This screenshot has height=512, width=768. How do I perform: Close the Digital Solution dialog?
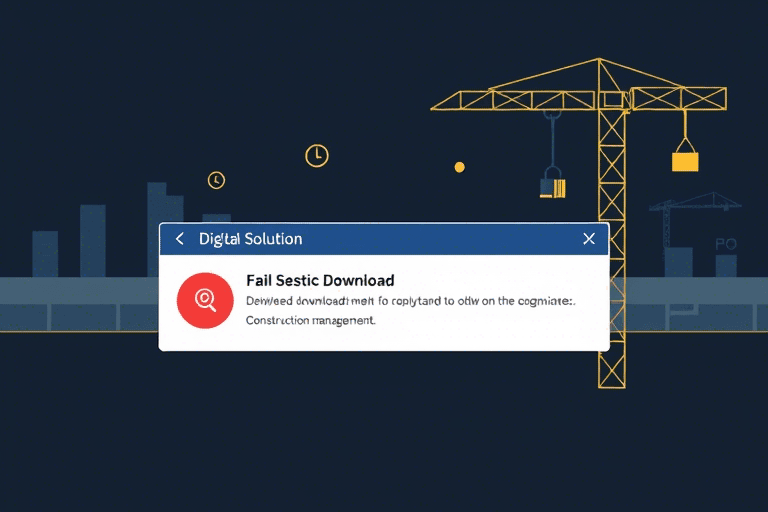[589, 239]
